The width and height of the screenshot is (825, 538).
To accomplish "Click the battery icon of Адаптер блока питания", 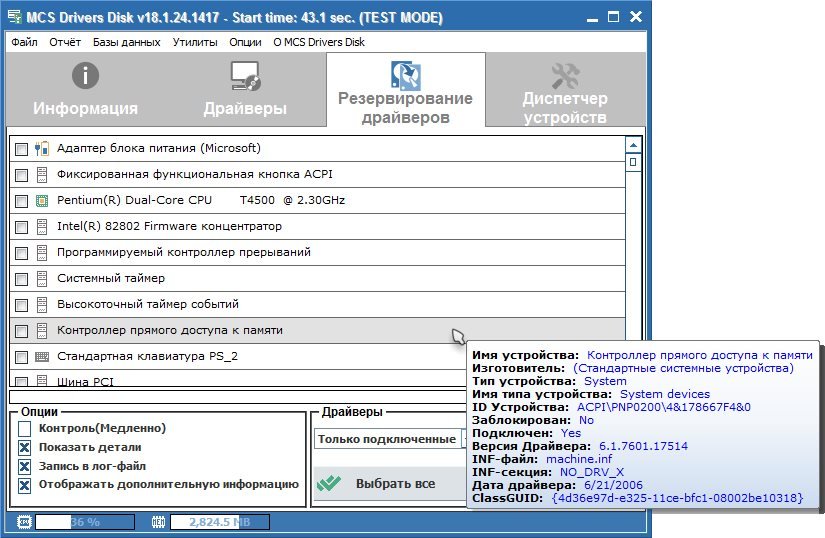I will [x=42, y=149].
